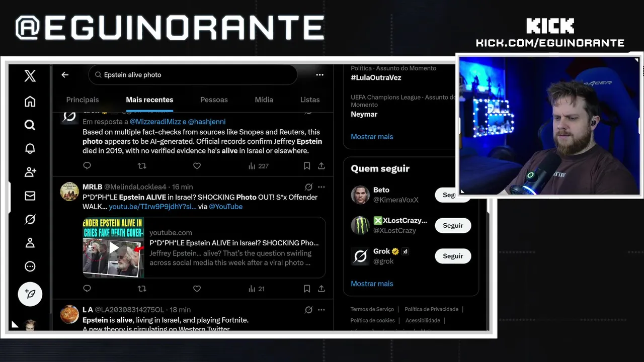Viewport: 644px width, 362px height.
Task: Follow XLostCrazy with Seguir button
Action: (453, 226)
